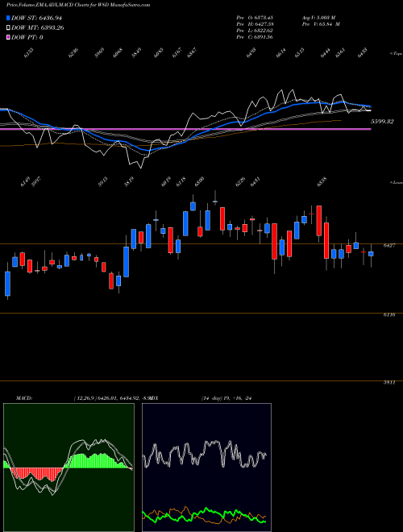Select the 'Pre H: 6427.58' high value
403x532 pixels.
pos(255,23)
